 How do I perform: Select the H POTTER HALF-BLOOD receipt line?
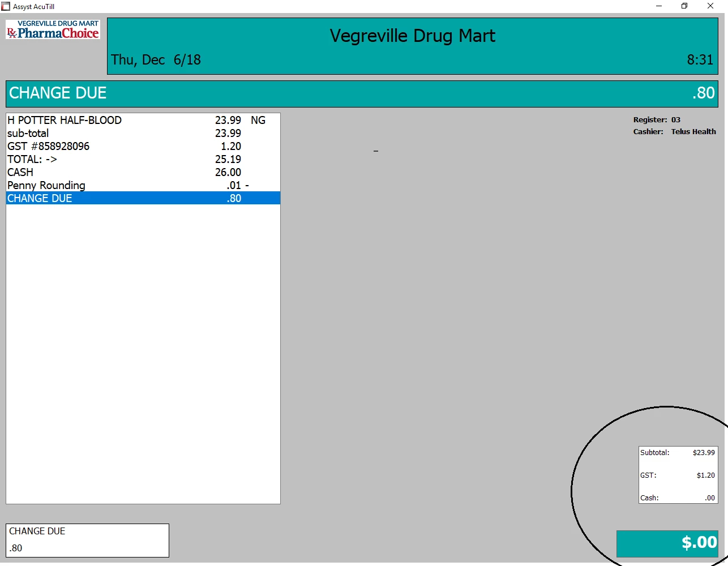click(x=143, y=120)
